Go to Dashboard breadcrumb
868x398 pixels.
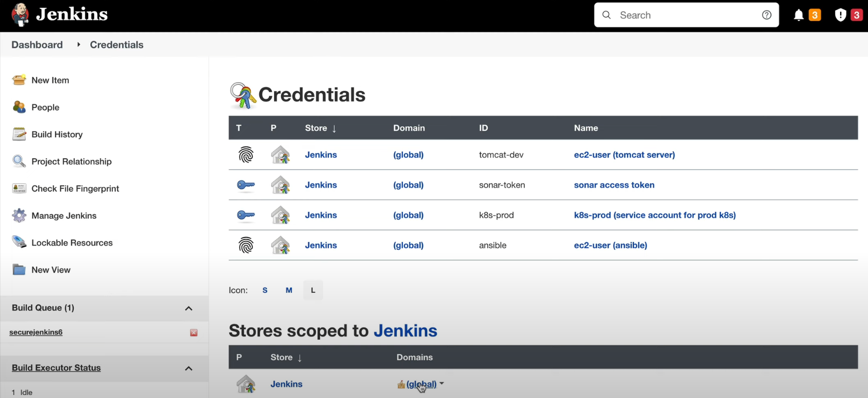(x=37, y=44)
